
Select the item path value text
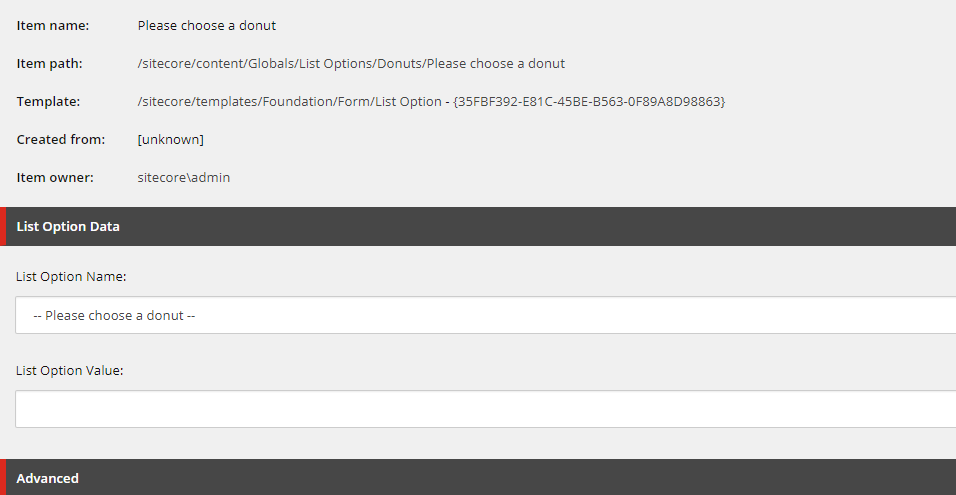tap(351, 64)
